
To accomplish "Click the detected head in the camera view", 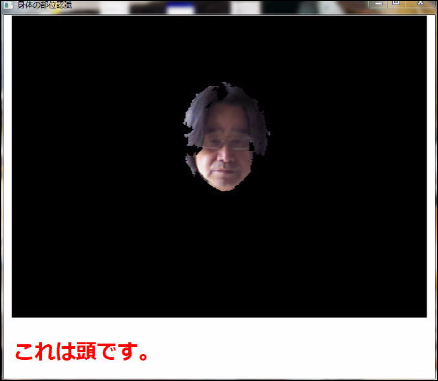I will [x=226, y=137].
